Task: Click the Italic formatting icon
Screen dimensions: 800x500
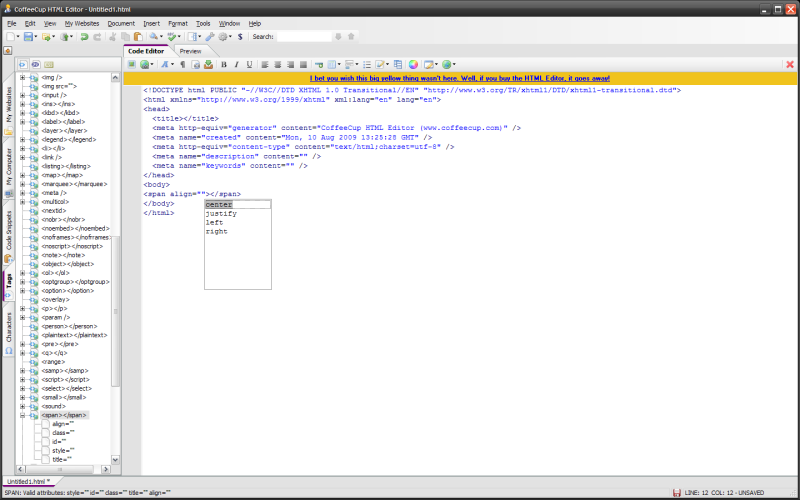Action: [x=236, y=64]
